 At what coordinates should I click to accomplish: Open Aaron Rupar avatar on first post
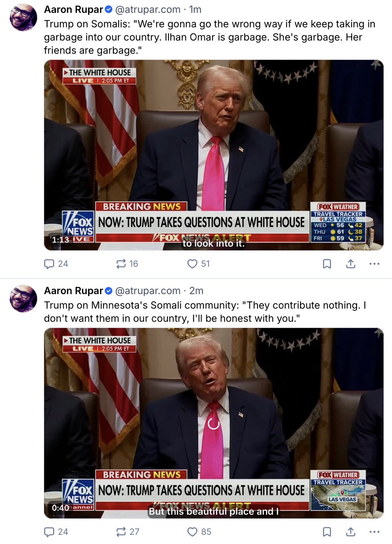coord(23,17)
